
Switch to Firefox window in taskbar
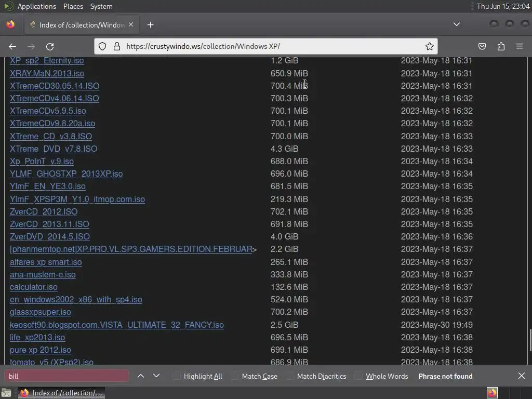tap(61, 393)
